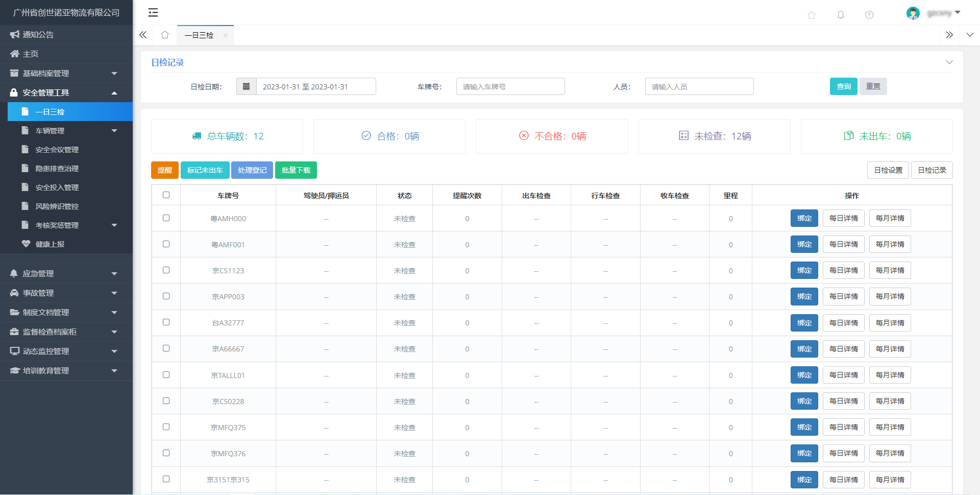Open 通知公告 from the sidebar

(x=38, y=35)
